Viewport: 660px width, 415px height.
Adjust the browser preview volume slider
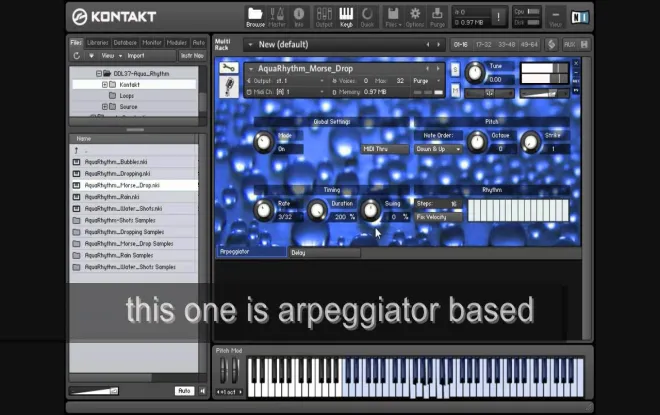(x=94, y=391)
